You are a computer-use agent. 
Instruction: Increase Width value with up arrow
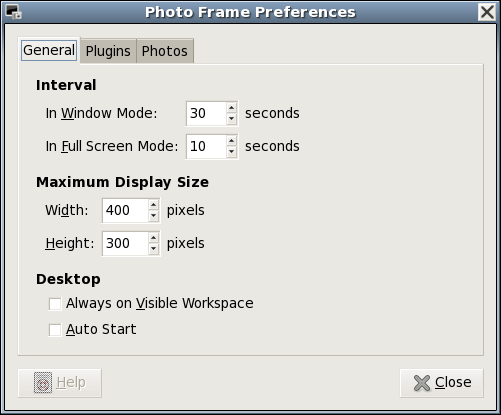pyautogui.click(x=153, y=205)
